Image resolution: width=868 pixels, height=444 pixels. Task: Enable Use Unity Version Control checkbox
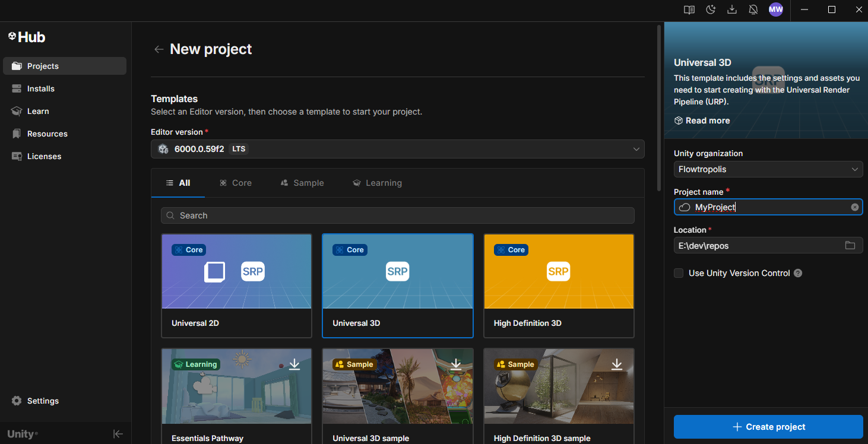(x=679, y=273)
